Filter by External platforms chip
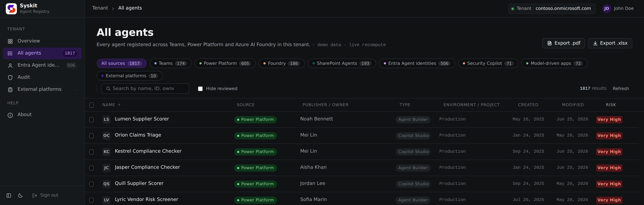Image resolution: width=644 pixels, height=205 pixels. tap(130, 76)
